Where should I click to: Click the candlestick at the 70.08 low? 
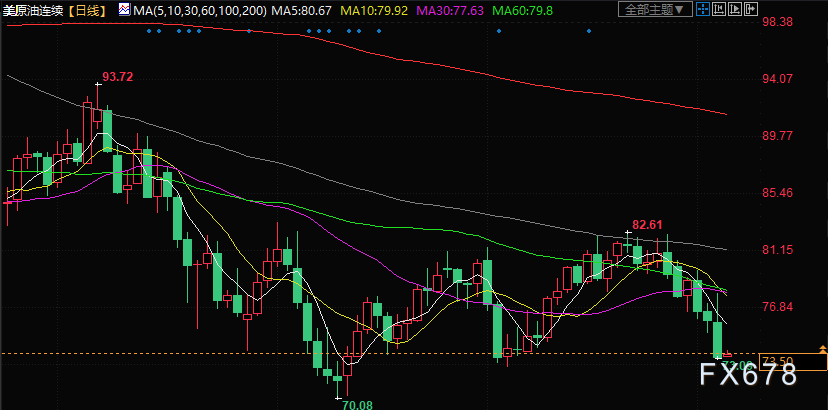337,381
